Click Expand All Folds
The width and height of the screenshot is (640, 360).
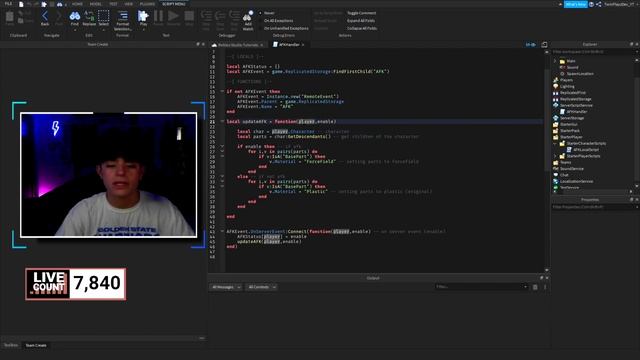(x=361, y=20)
